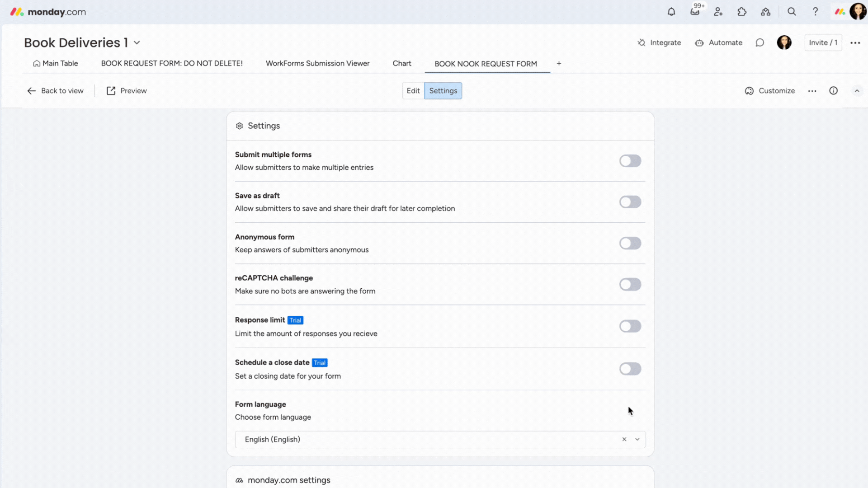Toggle Response limit switch
Image resolution: width=868 pixels, height=488 pixels.
630,326
